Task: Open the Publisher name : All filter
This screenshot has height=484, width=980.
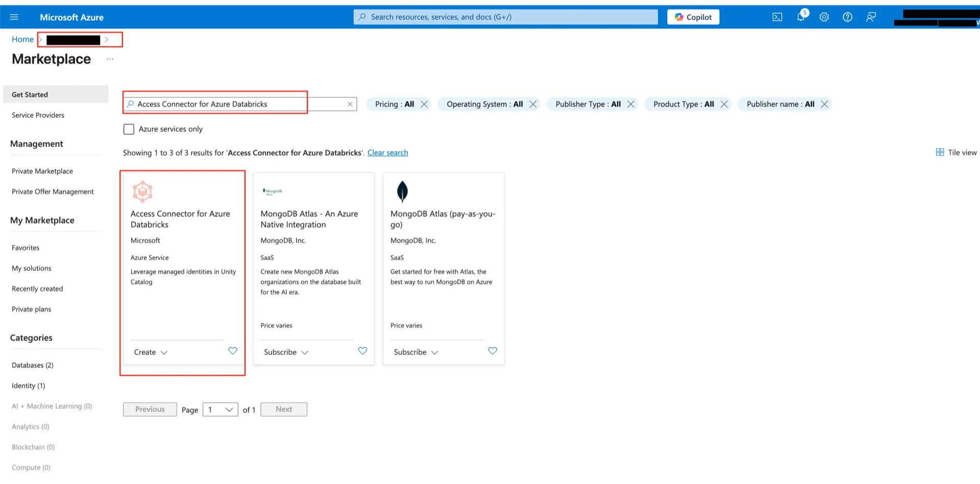Action: (x=780, y=104)
